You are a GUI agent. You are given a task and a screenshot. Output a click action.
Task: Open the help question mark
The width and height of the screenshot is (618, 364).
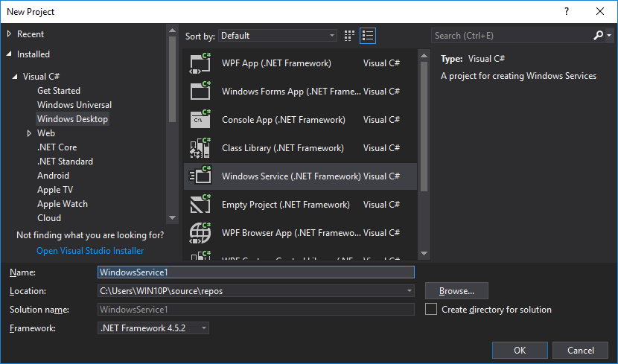pos(567,11)
